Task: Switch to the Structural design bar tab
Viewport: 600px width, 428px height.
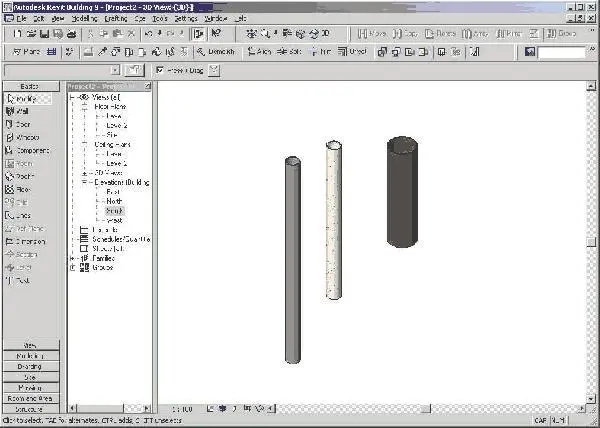Action: pos(31,409)
